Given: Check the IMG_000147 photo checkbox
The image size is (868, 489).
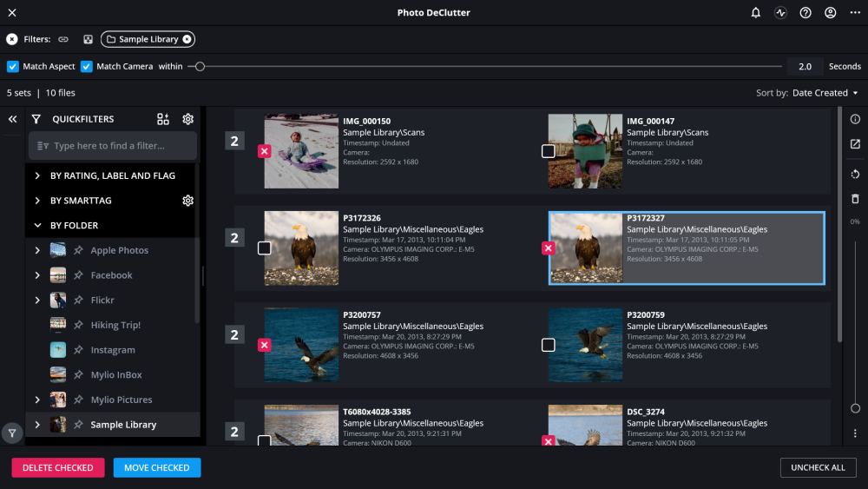Looking at the screenshot, I should [x=548, y=151].
